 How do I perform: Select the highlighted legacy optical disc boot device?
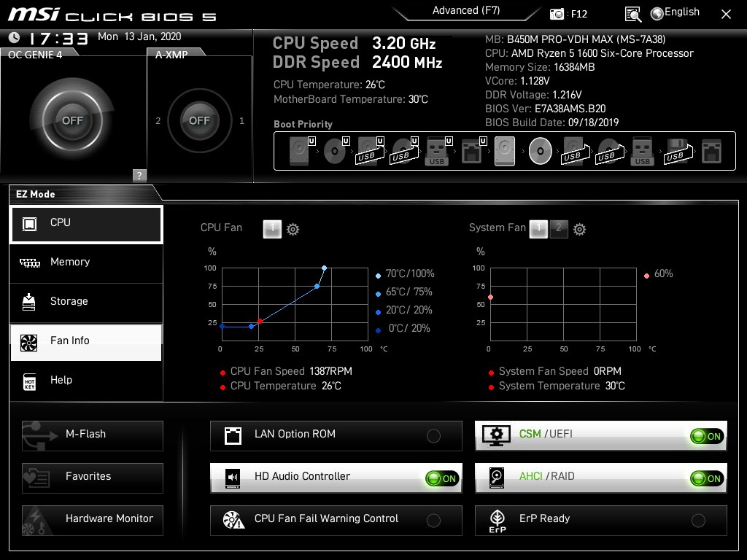[541, 151]
